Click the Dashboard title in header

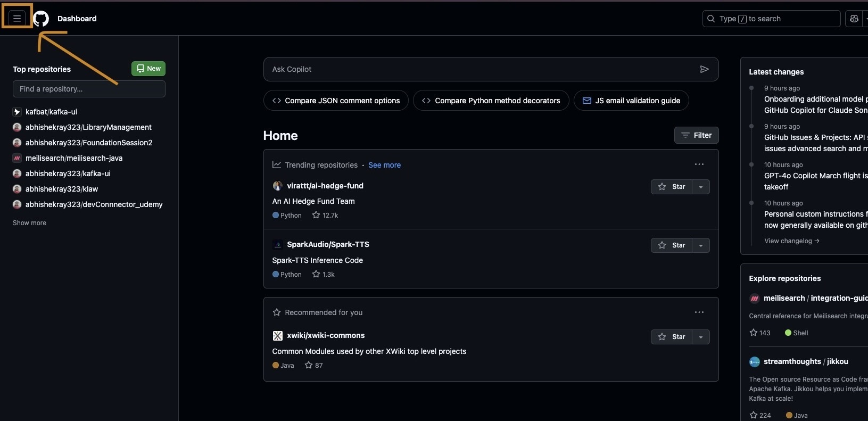[77, 19]
